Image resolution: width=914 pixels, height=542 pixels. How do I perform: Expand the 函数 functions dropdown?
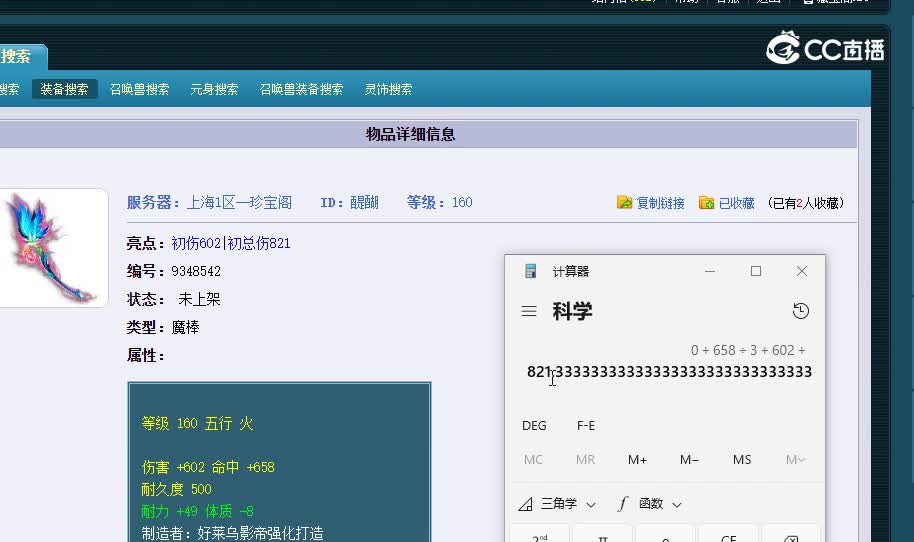pos(649,504)
